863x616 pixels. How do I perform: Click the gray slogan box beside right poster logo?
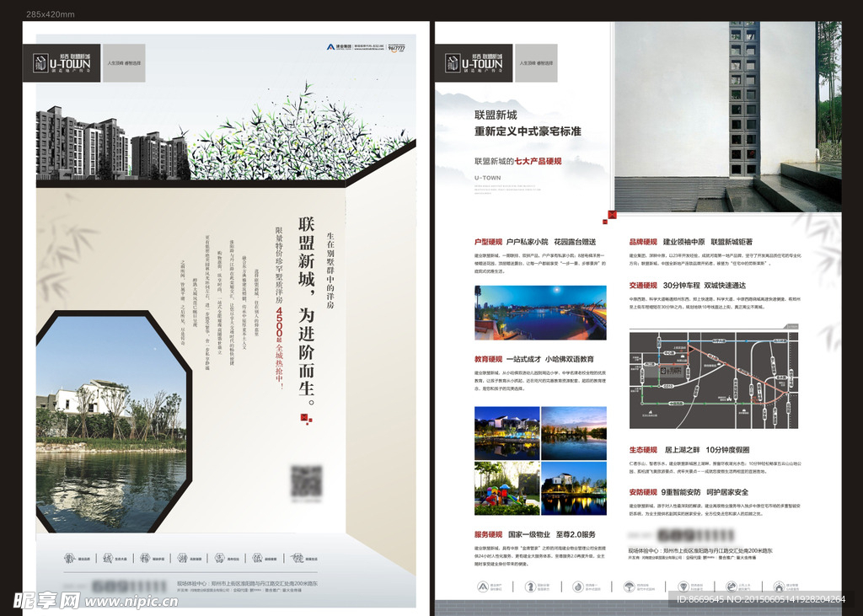pyautogui.click(x=536, y=63)
